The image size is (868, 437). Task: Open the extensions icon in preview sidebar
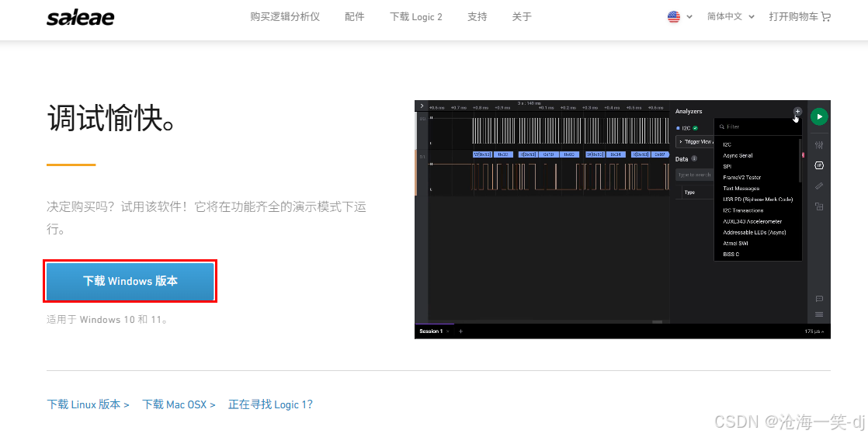(819, 206)
